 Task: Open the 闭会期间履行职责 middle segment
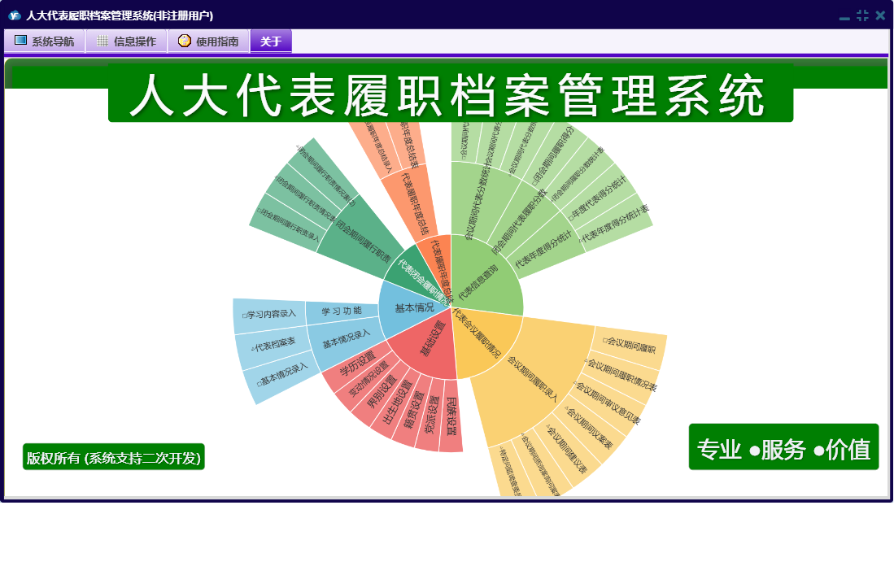pos(361,241)
